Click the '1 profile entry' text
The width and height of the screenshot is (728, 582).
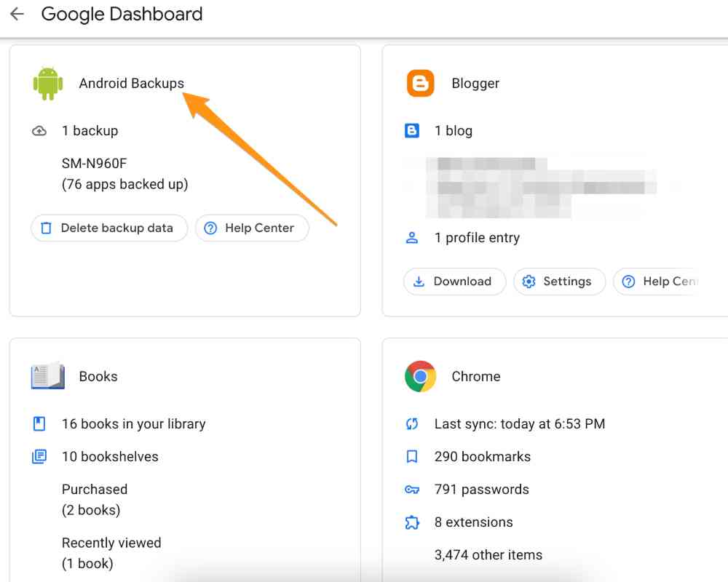click(478, 238)
